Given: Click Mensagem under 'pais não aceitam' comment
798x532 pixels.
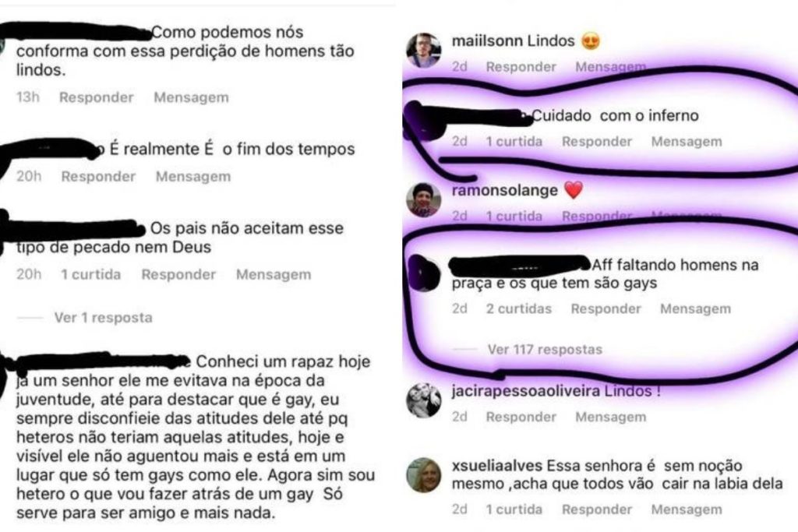Looking at the screenshot, I should coord(274,275).
